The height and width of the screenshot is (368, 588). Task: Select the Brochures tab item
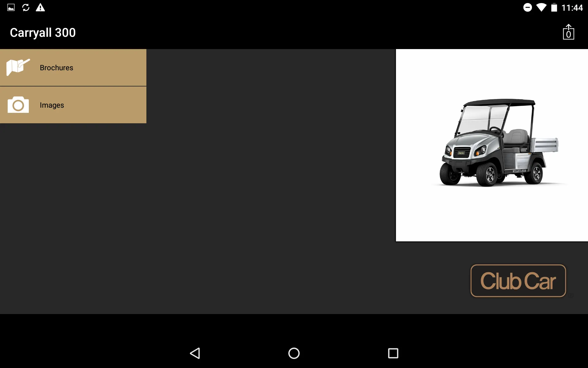[73, 67]
